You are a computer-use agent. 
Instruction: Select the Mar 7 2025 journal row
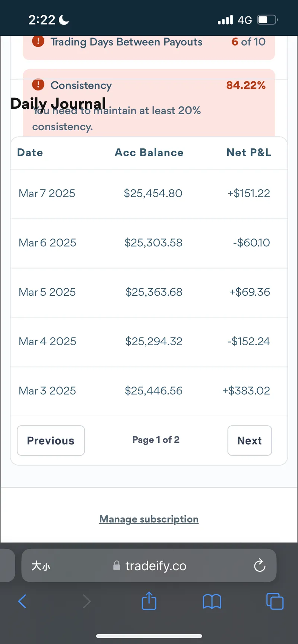(x=47, y=193)
